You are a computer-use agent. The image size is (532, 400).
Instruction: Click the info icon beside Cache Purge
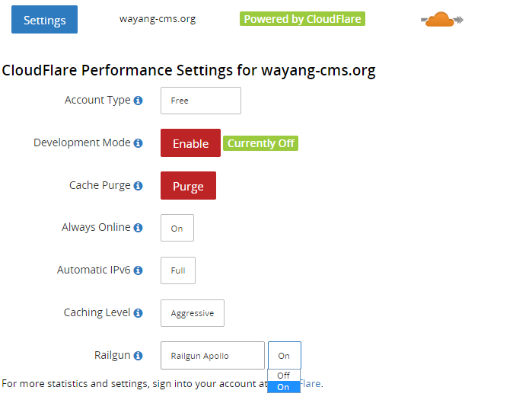click(x=138, y=186)
